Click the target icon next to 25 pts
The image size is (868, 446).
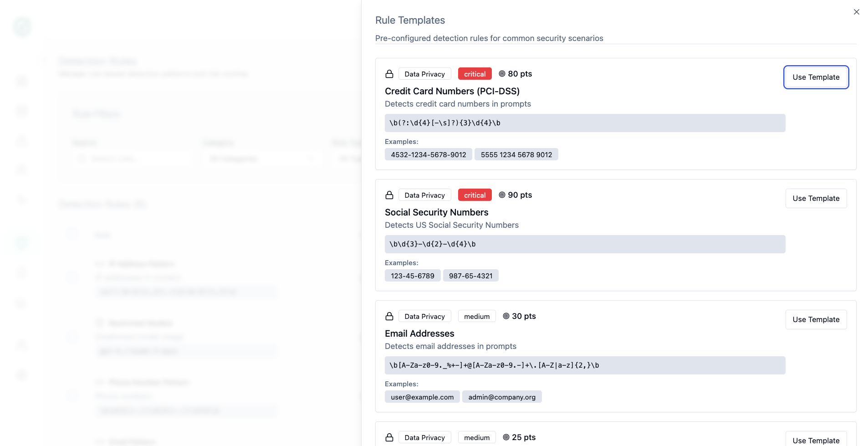tap(506, 437)
